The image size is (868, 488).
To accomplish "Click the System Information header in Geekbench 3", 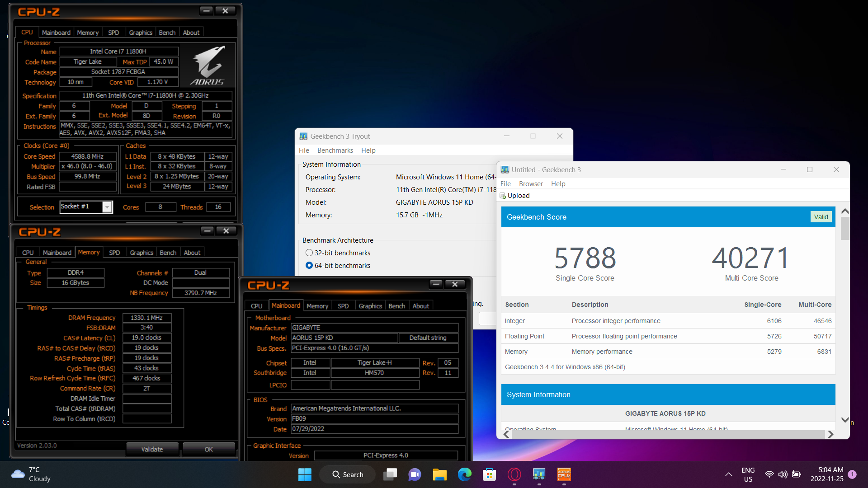I will [668, 394].
